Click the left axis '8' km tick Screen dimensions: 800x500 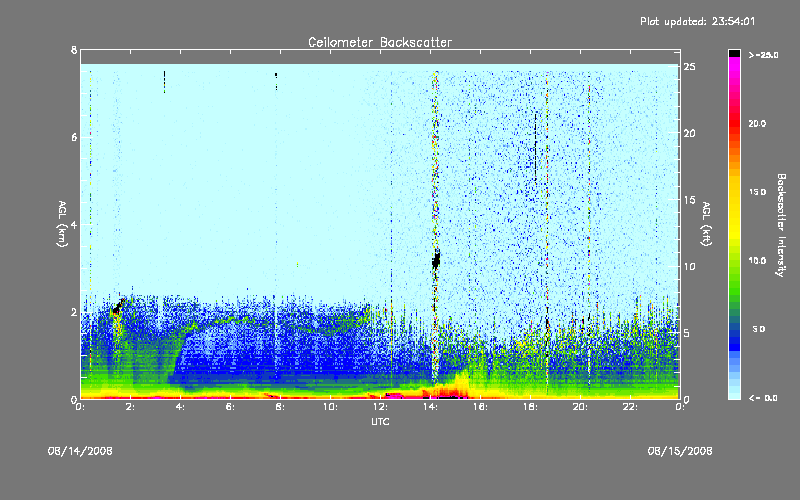[74, 50]
